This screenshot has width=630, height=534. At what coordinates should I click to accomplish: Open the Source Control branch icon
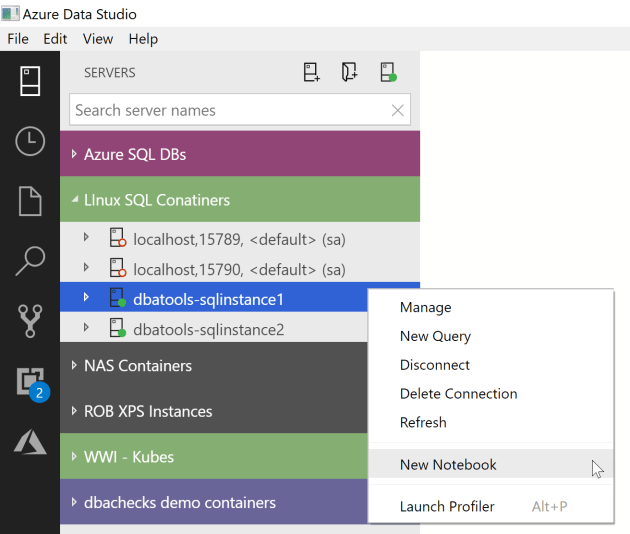pos(30,322)
